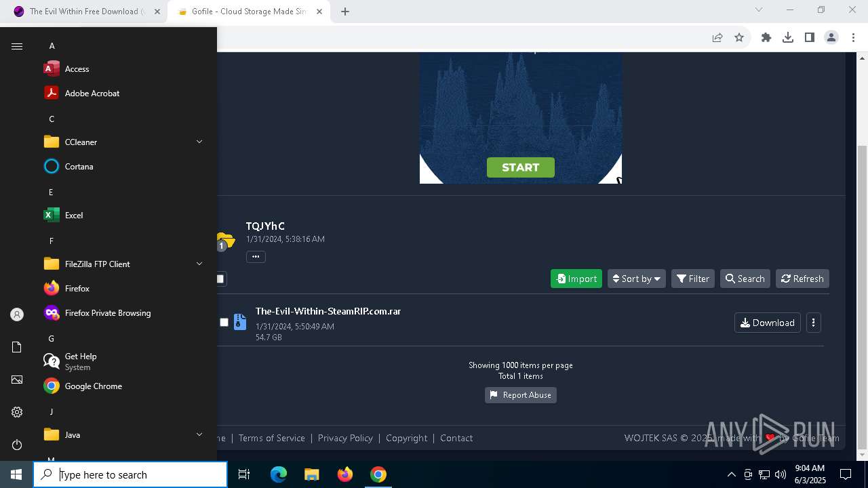868x488 pixels.
Task: Close The Evil Within tab
Action: tap(157, 12)
